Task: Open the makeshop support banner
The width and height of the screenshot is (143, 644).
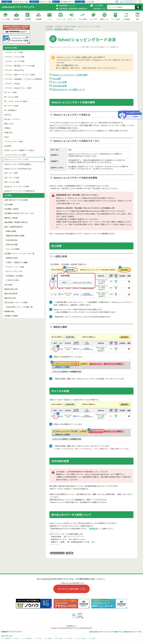Action: coord(16,29)
